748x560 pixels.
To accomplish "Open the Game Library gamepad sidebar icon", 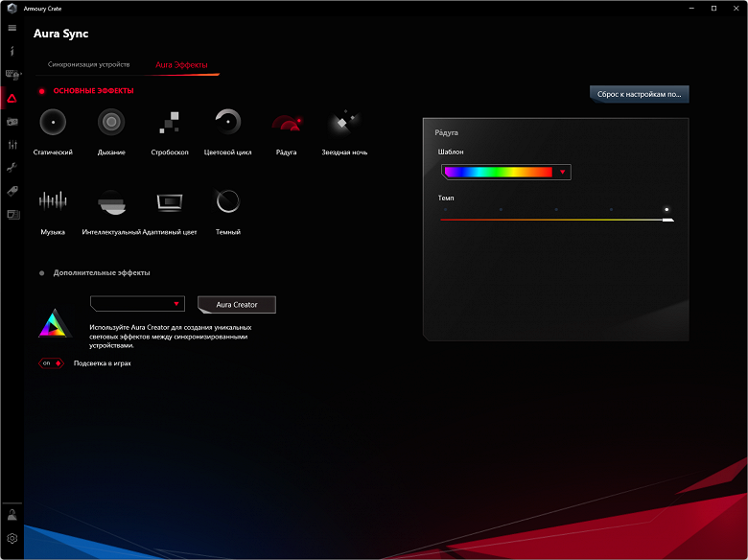I will pyautogui.click(x=12, y=122).
